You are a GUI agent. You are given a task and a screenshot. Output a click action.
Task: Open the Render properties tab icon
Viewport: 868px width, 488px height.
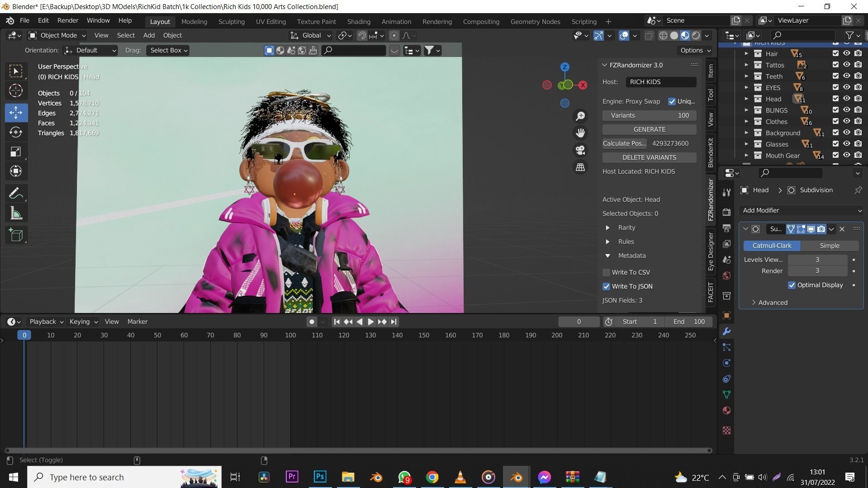click(x=726, y=212)
